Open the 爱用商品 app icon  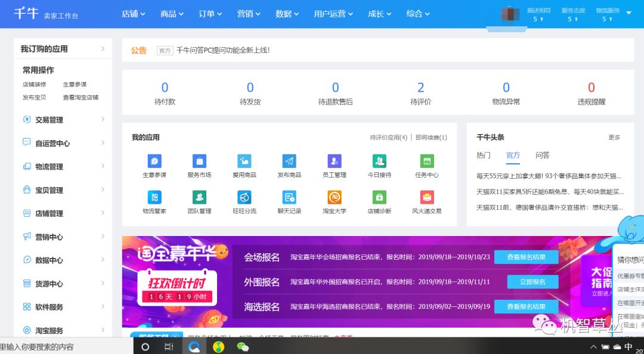click(x=244, y=162)
